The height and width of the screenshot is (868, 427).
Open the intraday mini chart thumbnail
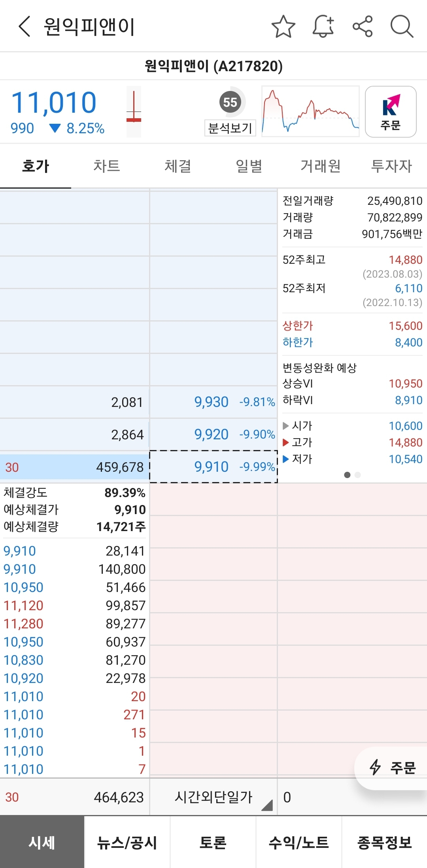[x=310, y=112]
